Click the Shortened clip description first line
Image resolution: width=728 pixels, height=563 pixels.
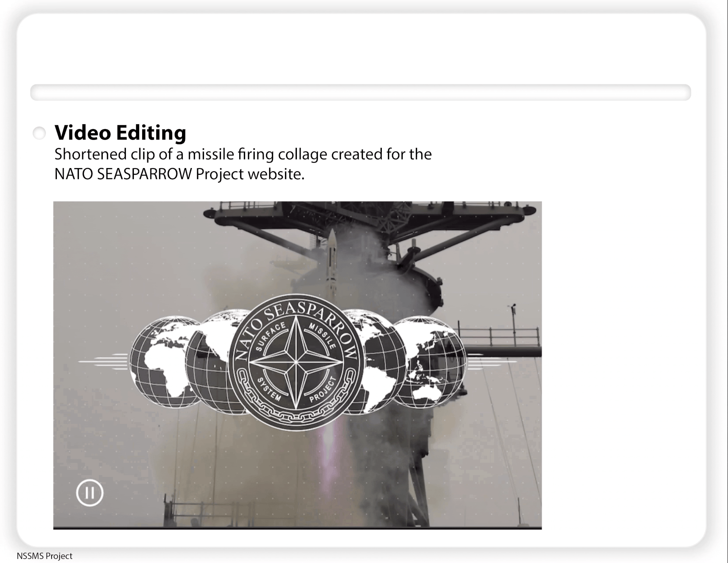tap(243, 154)
